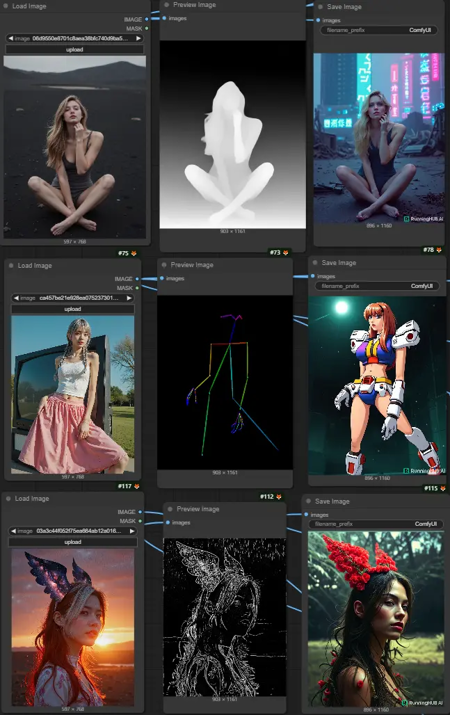450x715 pixels.
Task: Select next image with right arrow for file ca457be21e928
Action: [x=129, y=298]
